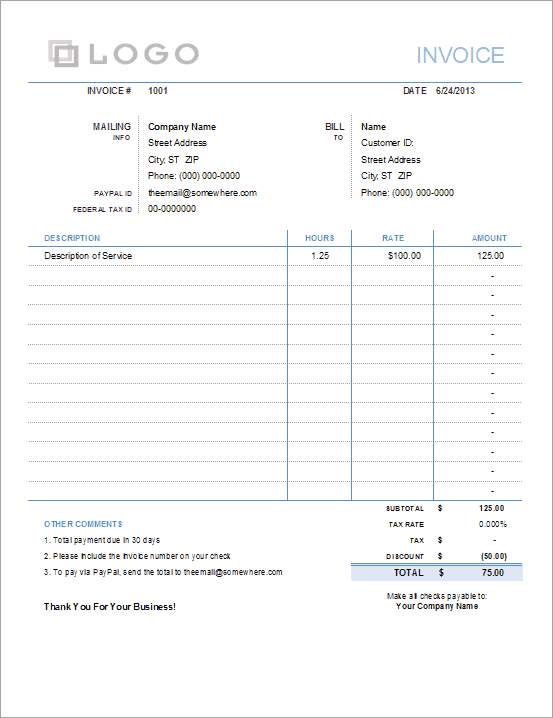553x718 pixels.
Task: Click Street Address in Bill To
Action: (390, 160)
